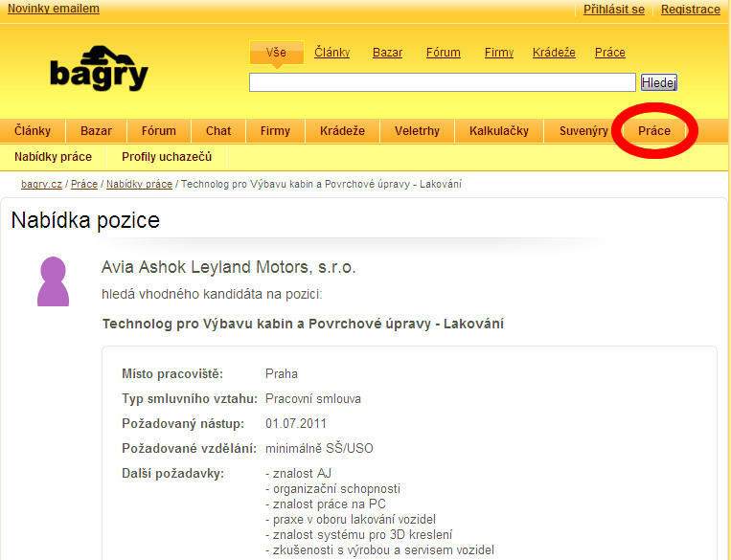731x560 pixels.
Task: Select Práce search category link
Action: [x=609, y=53]
